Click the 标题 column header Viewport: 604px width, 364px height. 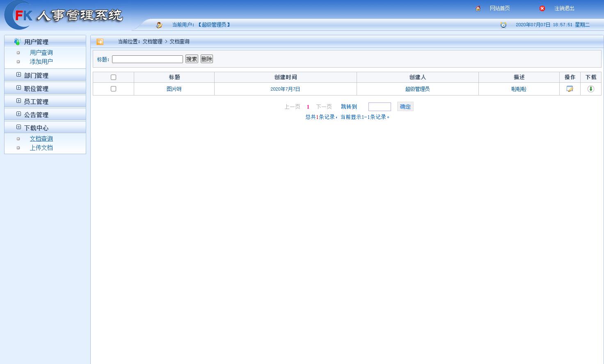174,77
